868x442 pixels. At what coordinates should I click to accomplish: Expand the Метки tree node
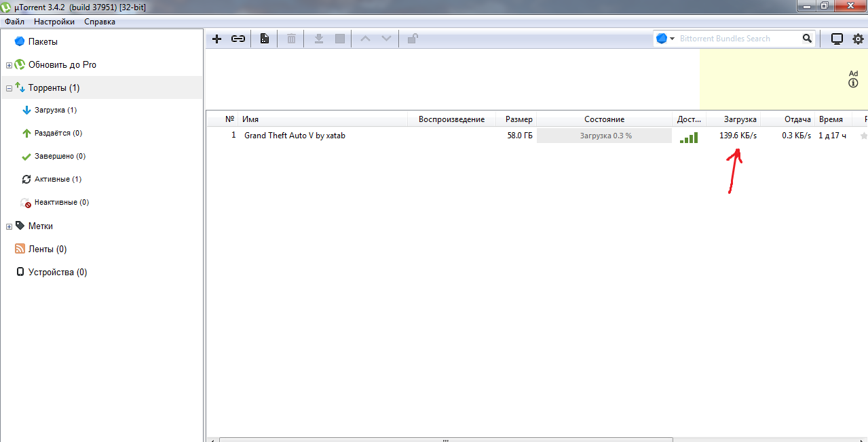coord(9,226)
